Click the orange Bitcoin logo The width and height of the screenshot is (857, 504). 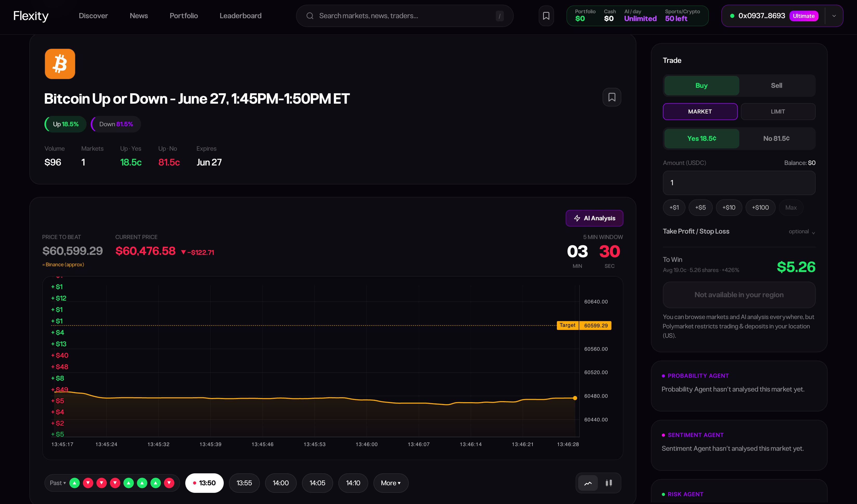(x=60, y=64)
